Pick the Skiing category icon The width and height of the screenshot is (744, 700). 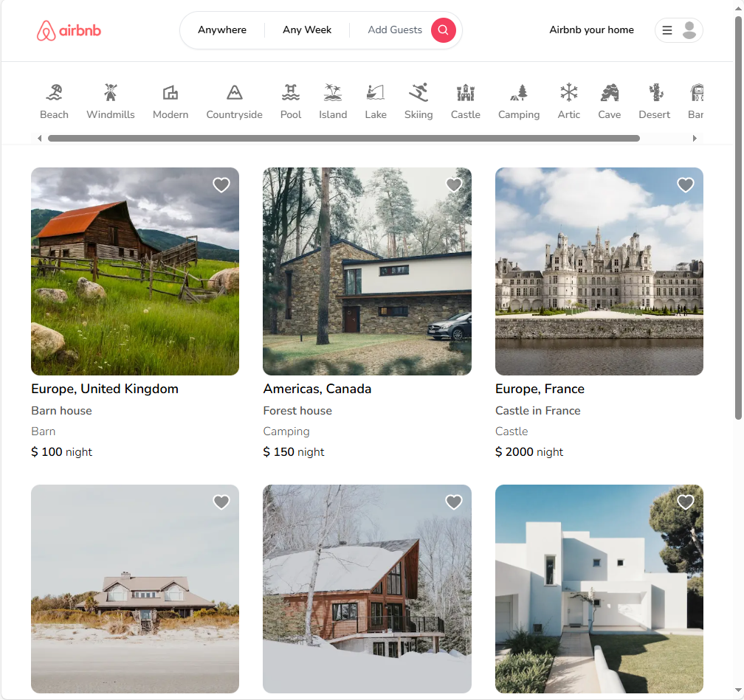tap(418, 93)
